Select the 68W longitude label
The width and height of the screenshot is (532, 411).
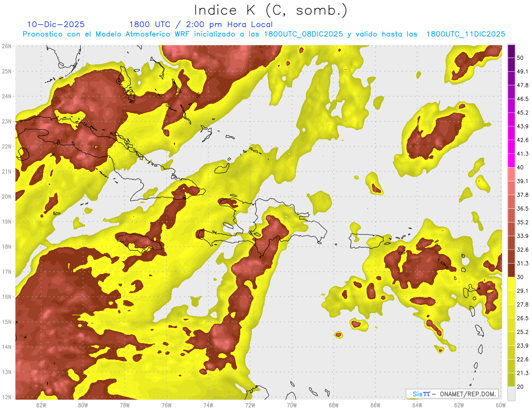pos(333,405)
